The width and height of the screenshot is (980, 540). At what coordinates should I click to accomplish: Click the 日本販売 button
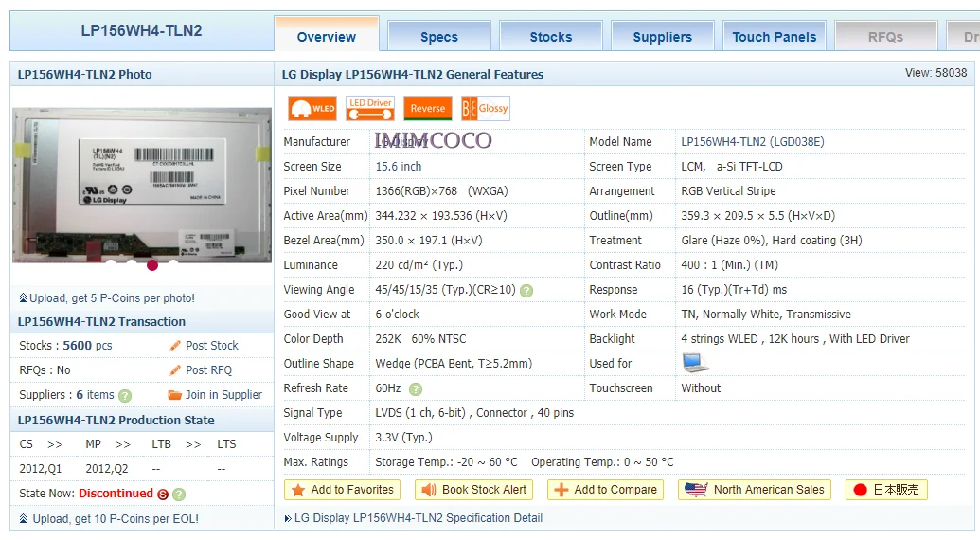click(886, 490)
